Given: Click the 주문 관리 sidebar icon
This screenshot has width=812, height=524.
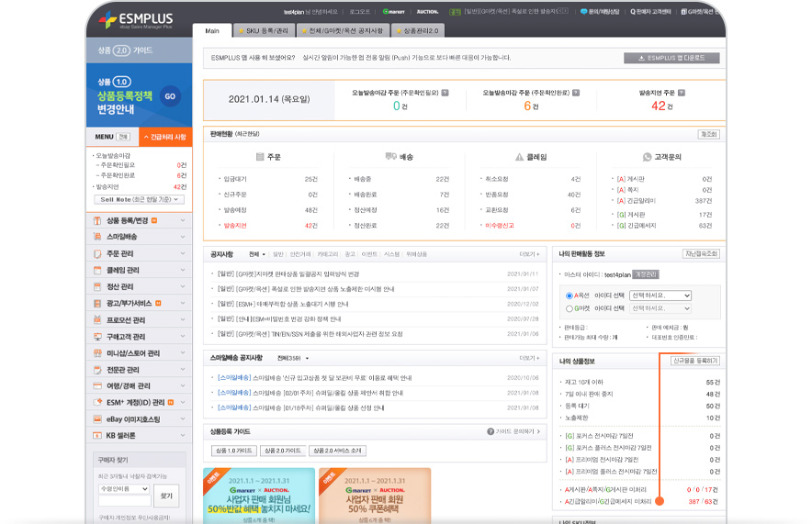Looking at the screenshot, I should (x=96, y=254).
